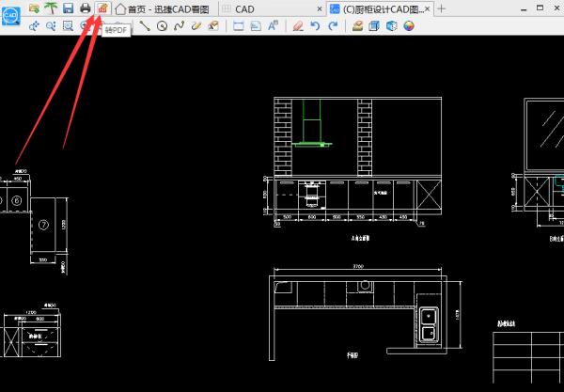The height and width of the screenshot is (392, 564).
Task: Select the pan/move view tool
Action: [x=35, y=26]
